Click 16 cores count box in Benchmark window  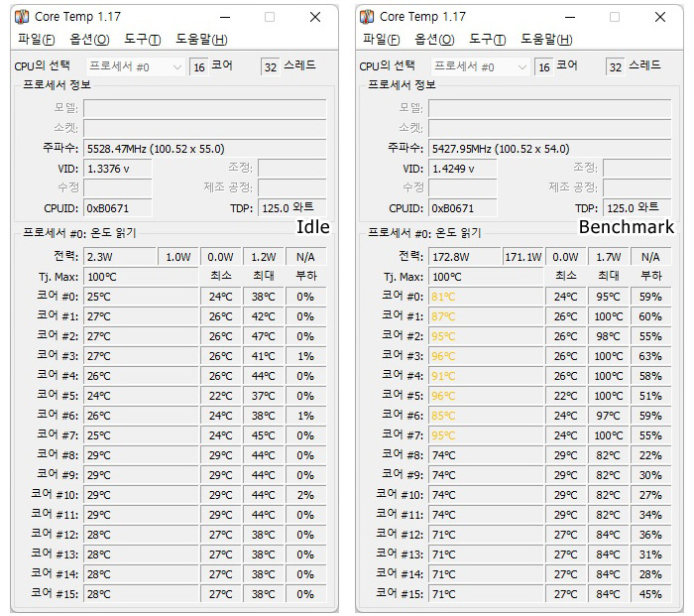(x=544, y=66)
